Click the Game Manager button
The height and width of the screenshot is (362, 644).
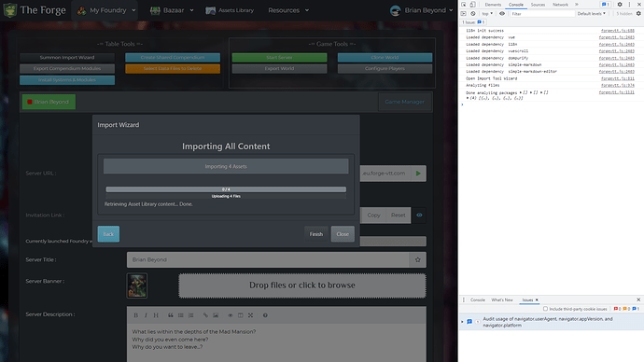click(404, 102)
